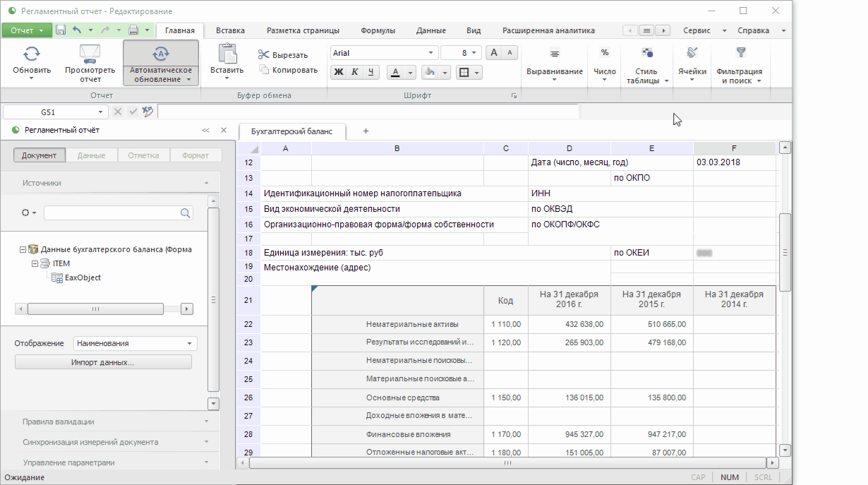
Task: Click Вырезать scissors icon
Action: 264,55
